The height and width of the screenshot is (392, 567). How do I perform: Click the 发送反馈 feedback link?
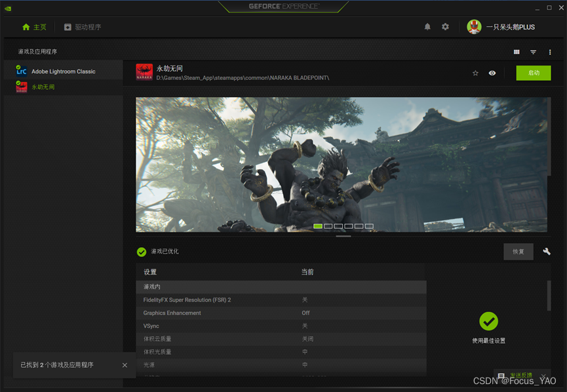521,375
